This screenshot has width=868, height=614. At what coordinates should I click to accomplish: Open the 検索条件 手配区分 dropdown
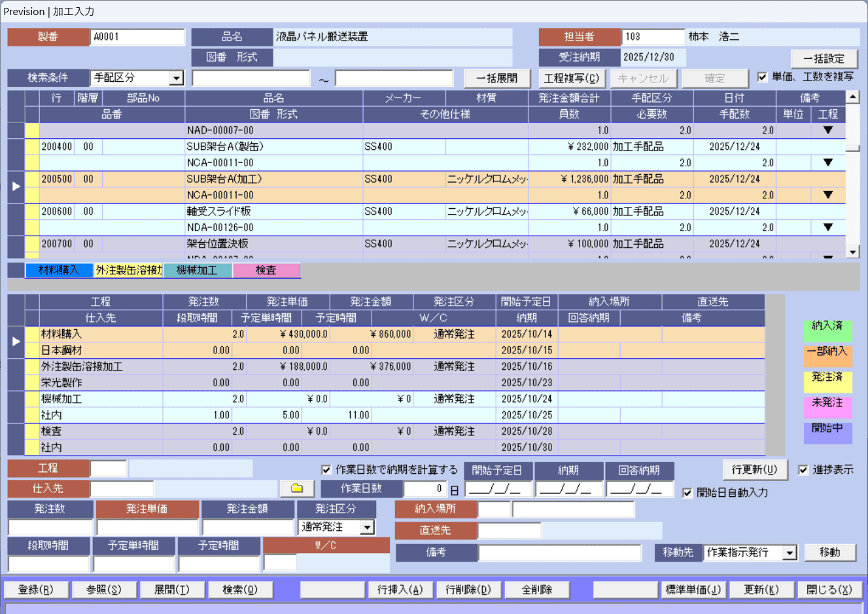[x=176, y=79]
